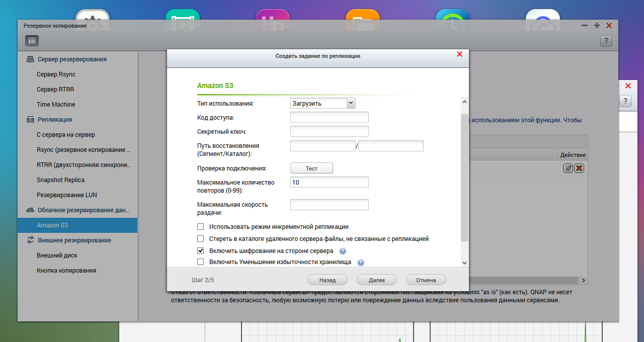Click the Секретный ключ input field
This screenshot has width=644, height=342.
[330, 131]
